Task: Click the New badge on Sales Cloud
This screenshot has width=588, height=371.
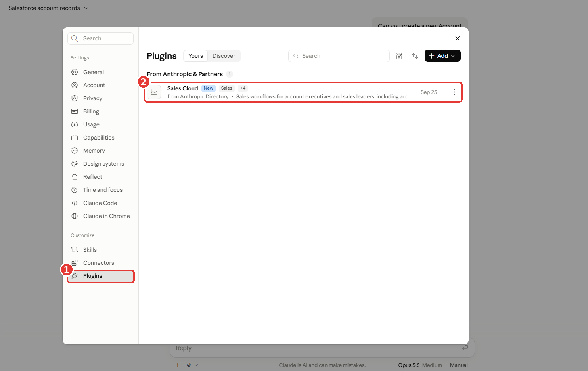Action: (209, 88)
